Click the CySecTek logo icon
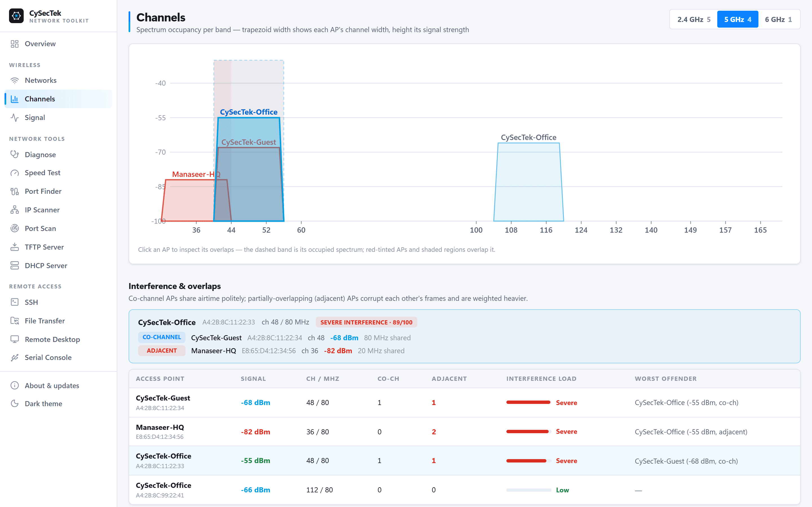This screenshot has width=812, height=507. (16, 16)
